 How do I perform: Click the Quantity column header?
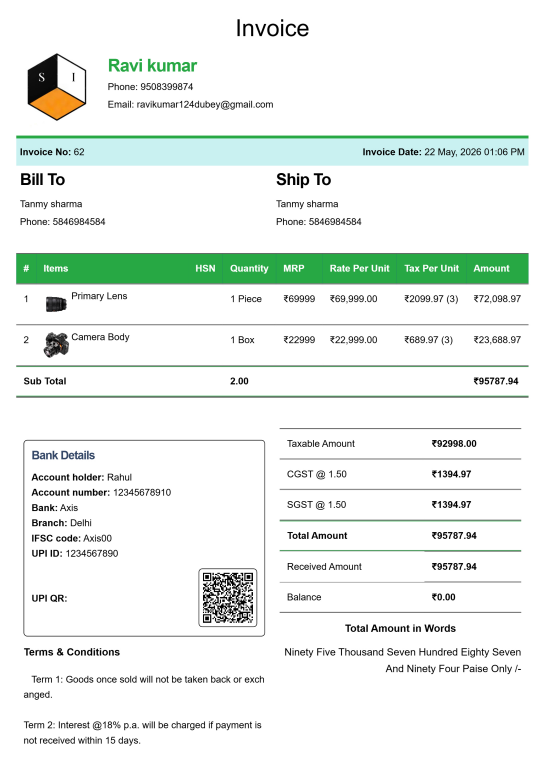249,268
